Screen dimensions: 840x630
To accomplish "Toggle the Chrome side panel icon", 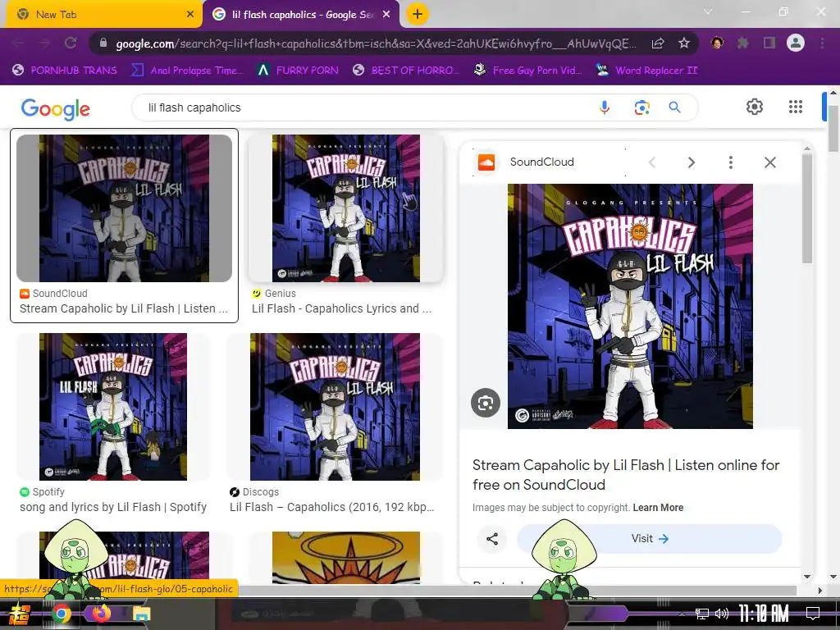I will (x=769, y=43).
